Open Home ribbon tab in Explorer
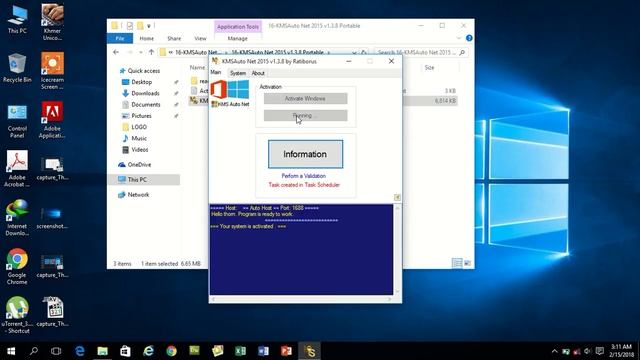The width and height of the screenshot is (640, 360). 147,38
